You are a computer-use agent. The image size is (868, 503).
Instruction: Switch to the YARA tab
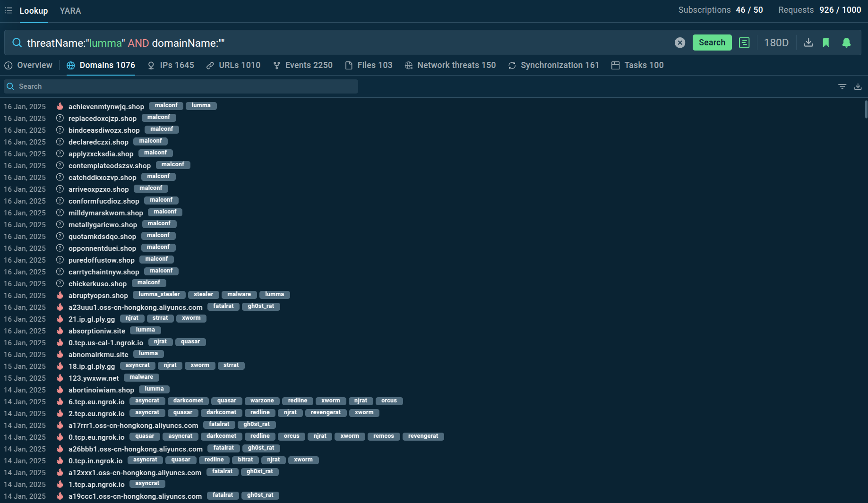pos(70,11)
